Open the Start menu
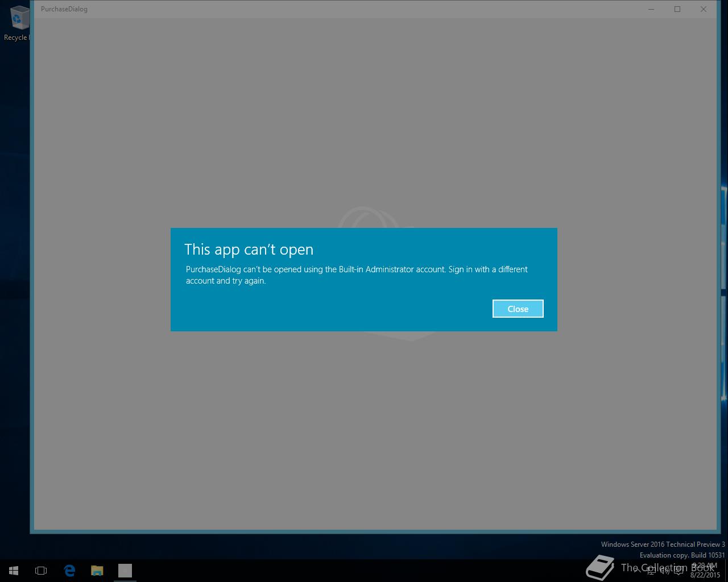 click(14, 571)
